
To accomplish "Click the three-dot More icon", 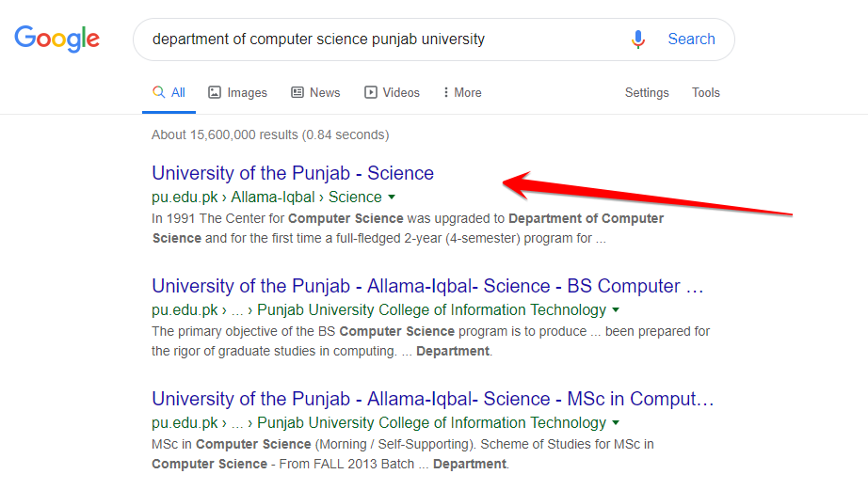I will coord(445,92).
